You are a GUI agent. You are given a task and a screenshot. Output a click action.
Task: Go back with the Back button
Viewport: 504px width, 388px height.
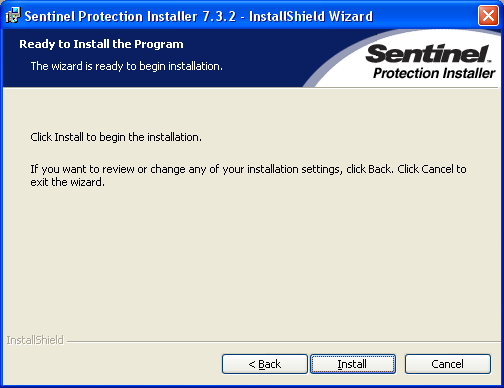(265, 364)
